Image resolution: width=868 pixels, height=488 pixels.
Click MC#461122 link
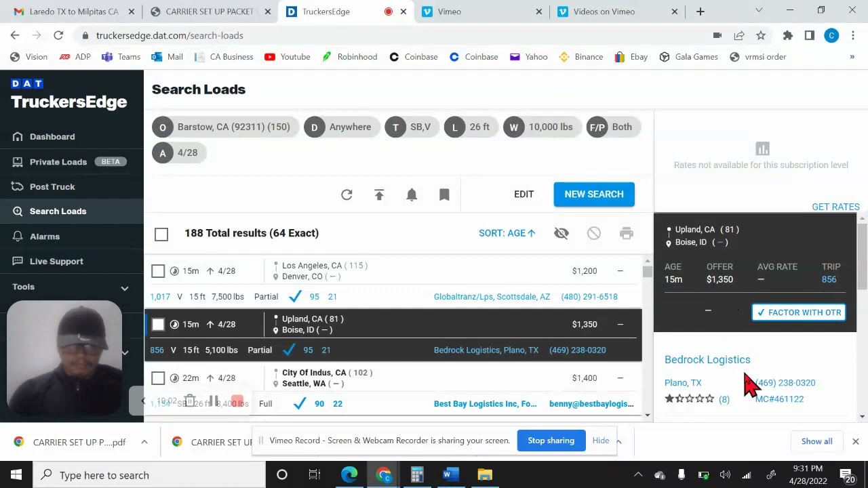coord(779,399)
